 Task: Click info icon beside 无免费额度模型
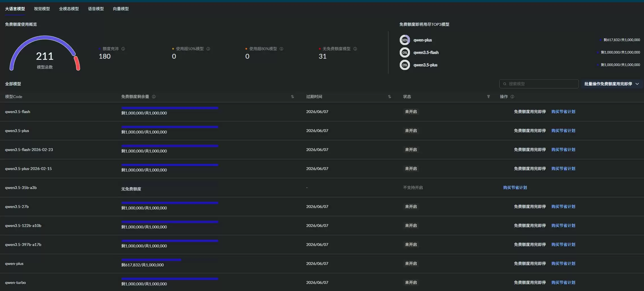click(x=355, y=49)
